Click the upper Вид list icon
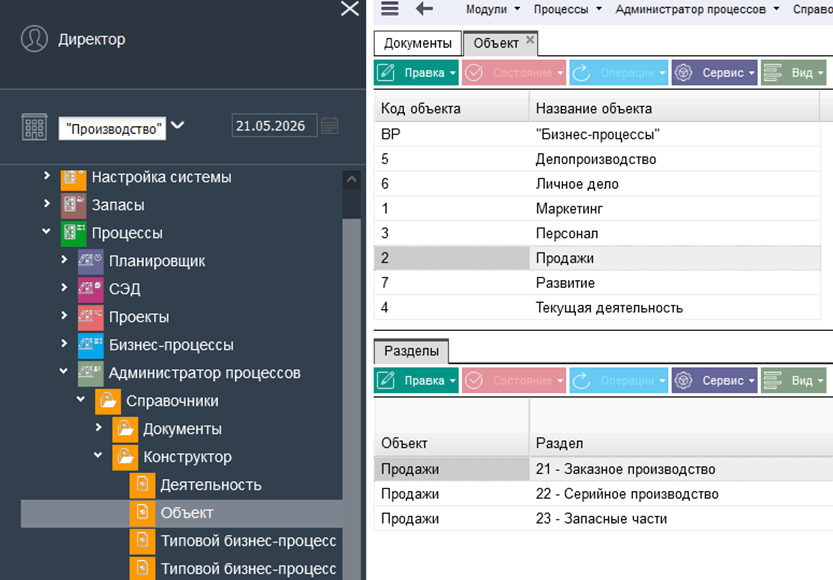The image size is (833, 580). [772, 73]
